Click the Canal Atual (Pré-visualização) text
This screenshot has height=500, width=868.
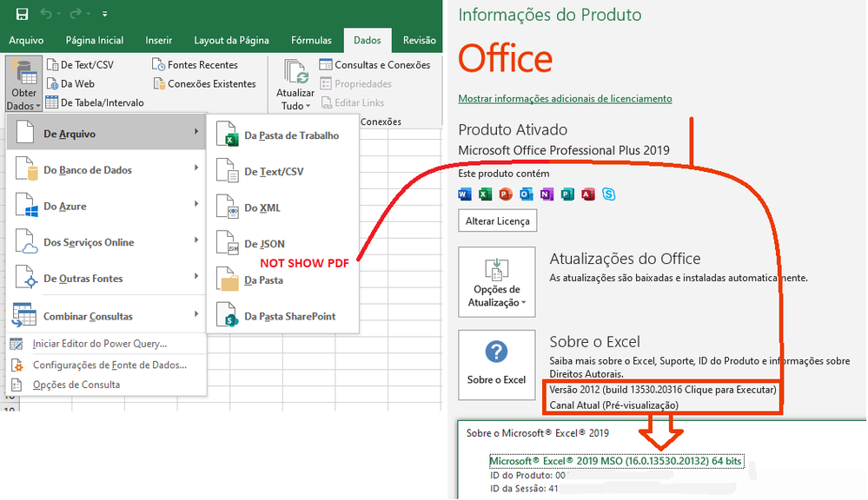(x=613, y=405)
